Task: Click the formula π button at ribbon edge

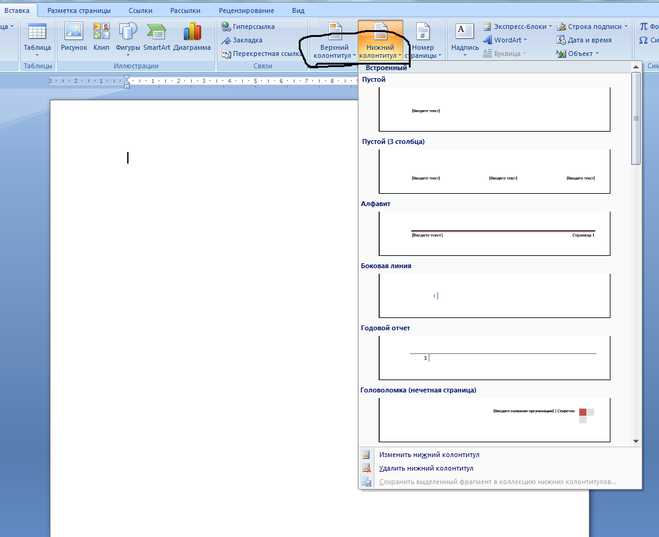Action: [648, 27]
